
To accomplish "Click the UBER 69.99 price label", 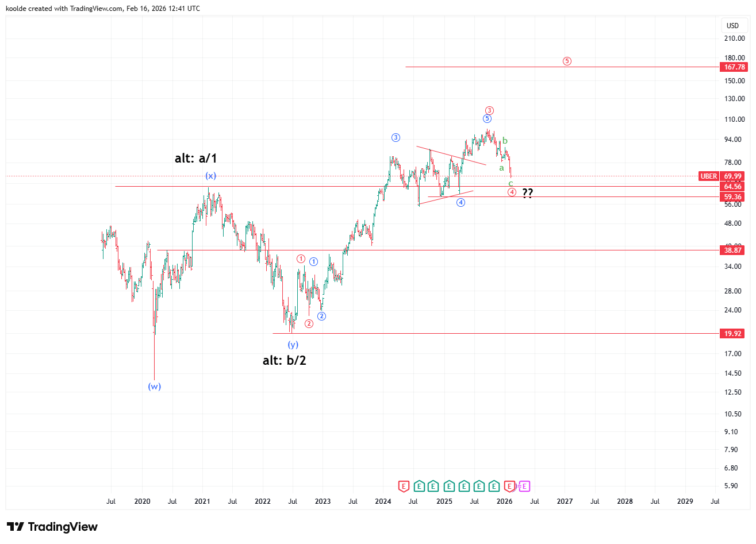I will pos(721,176).
